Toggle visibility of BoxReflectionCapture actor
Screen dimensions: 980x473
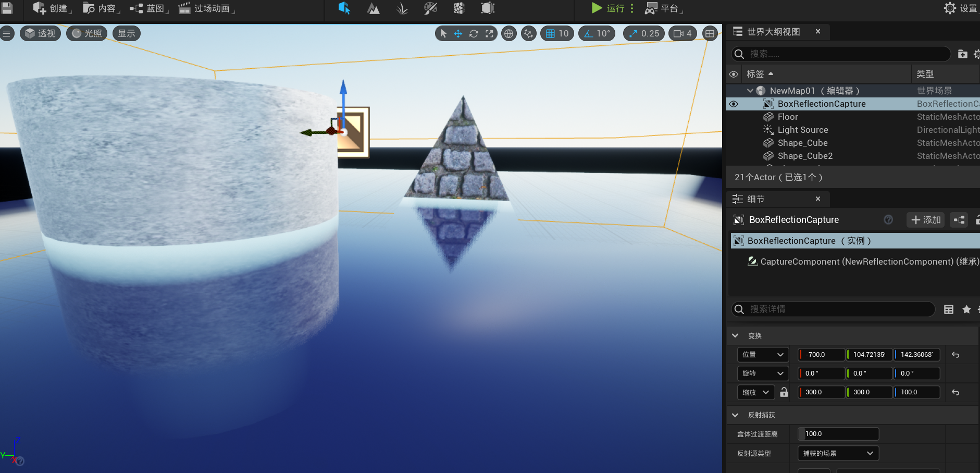(734, 104)
